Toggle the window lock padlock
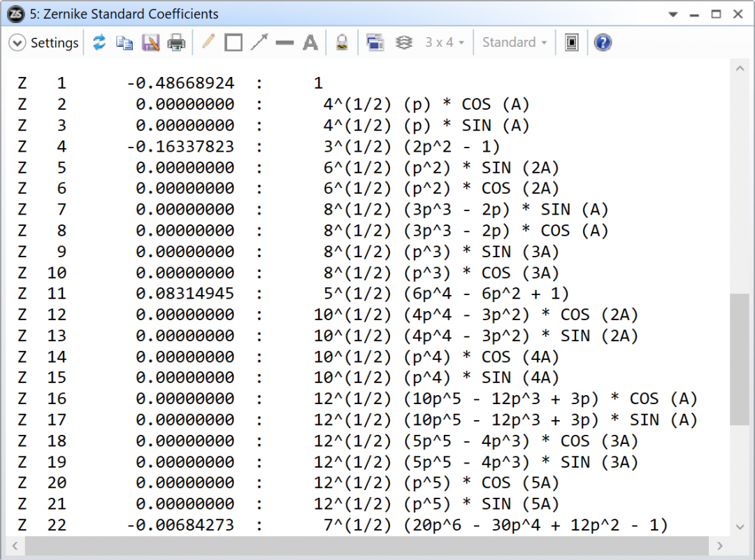Viewport: 755px width, 560px height. point(342,43)
